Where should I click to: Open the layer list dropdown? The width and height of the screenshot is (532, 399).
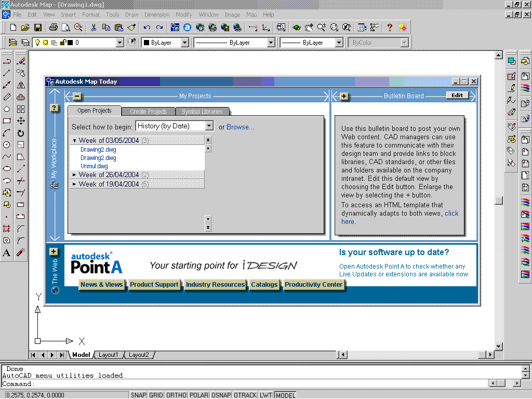point(120,43)
